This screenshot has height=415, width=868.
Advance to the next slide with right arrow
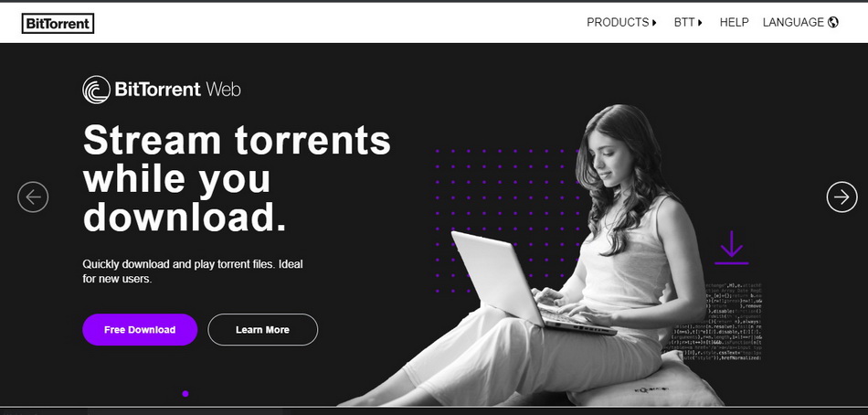[x=842, y=197]
